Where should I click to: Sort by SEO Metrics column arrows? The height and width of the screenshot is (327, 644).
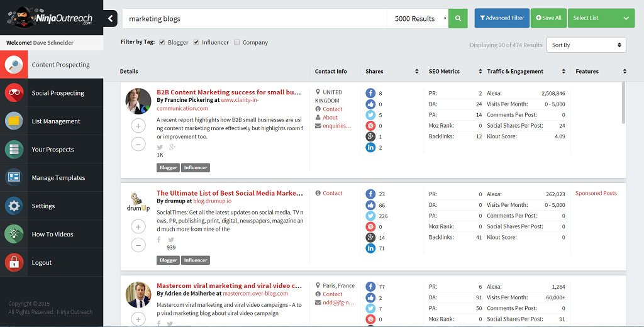[x=480, y=72]
